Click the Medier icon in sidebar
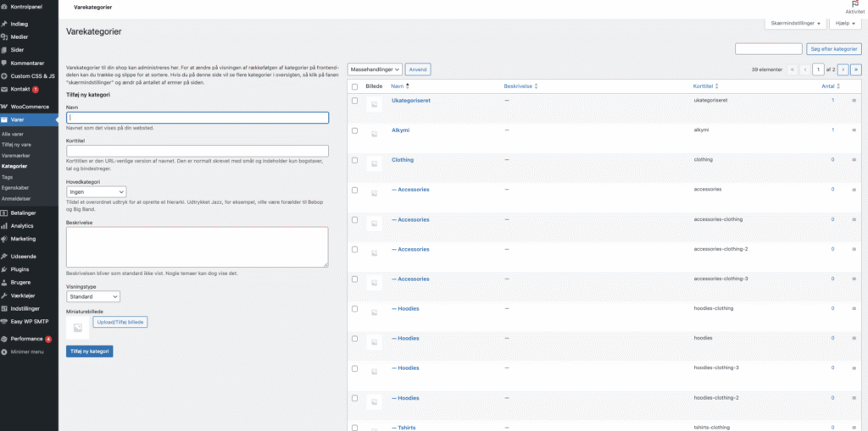The image size is (868, 431). (x=5, y=37)
